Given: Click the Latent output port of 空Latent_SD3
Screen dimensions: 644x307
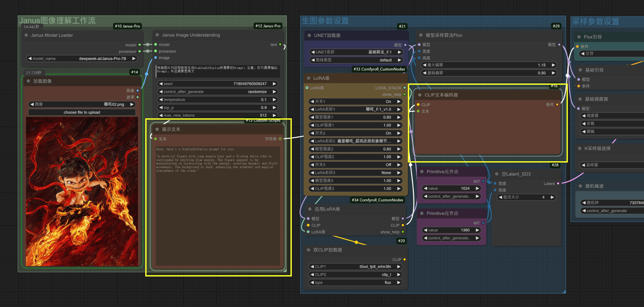Looking at the screenshot, I should coord(558,184).
